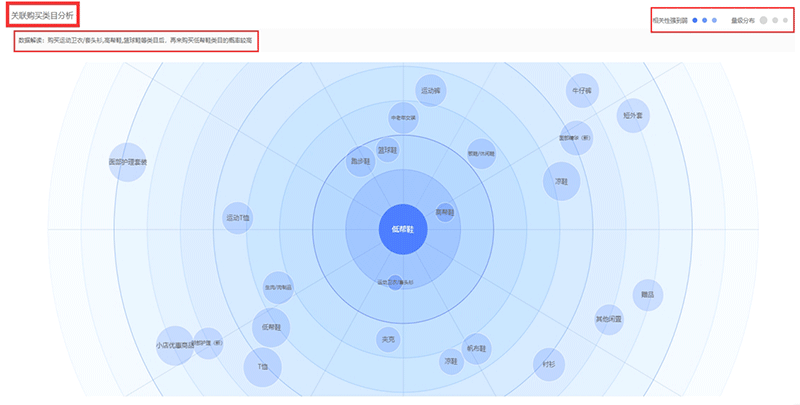The height and width of the screenshot is (405, 800).
Task: Select the 牛仔裤 category bubble
Action: [x=582, y=90]
